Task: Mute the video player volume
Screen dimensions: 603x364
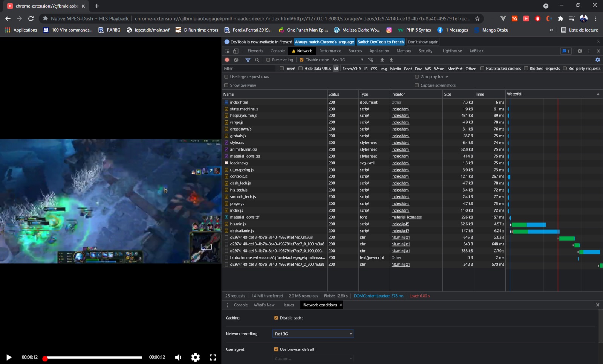Action: pyautogui.click(x=178, y=357)
